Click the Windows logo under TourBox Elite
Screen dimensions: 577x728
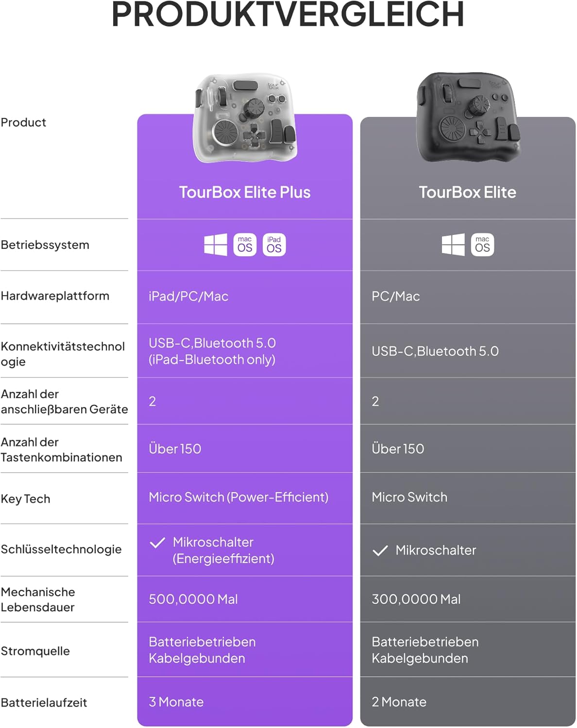pos(453,245)
